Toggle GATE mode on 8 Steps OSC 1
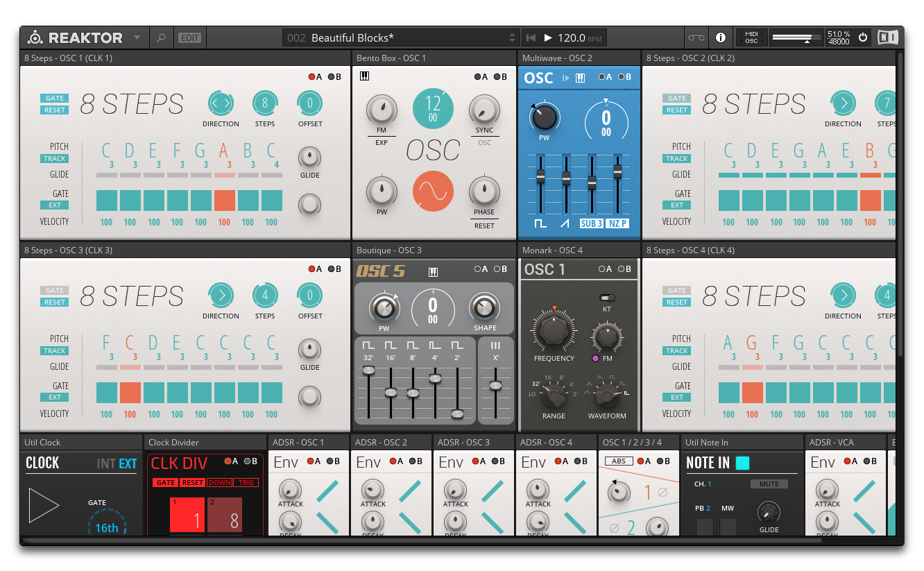 tap(54, 98)
